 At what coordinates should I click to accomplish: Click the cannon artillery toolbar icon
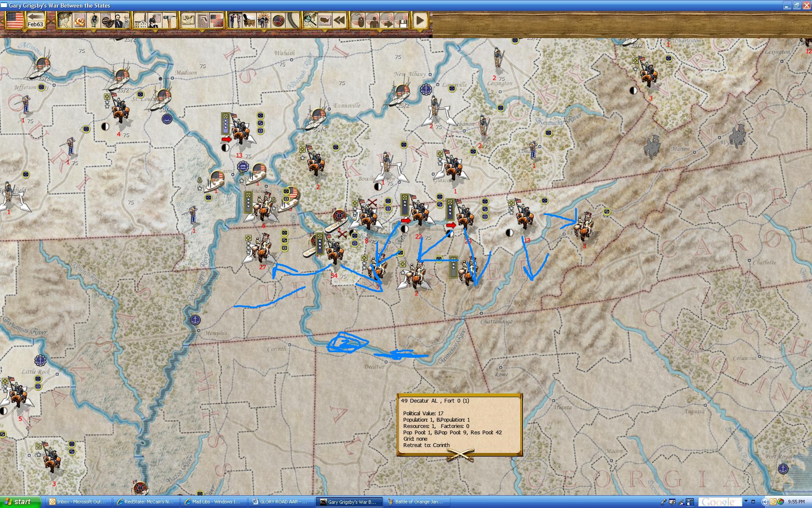(108, 20)
